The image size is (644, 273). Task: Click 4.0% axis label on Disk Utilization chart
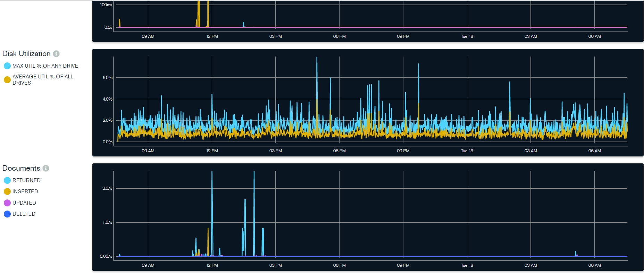(x=108, y=99)
